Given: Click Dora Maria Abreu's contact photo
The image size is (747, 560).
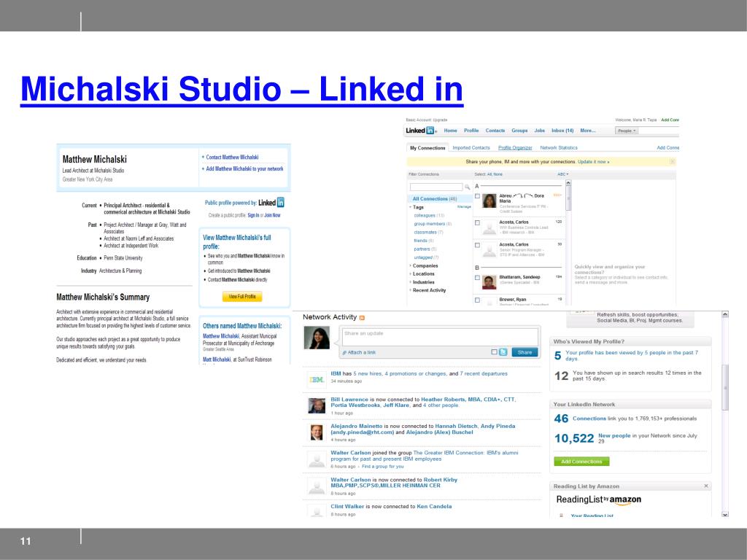Looking at the screenshot, I should click(x=489, y=201).
